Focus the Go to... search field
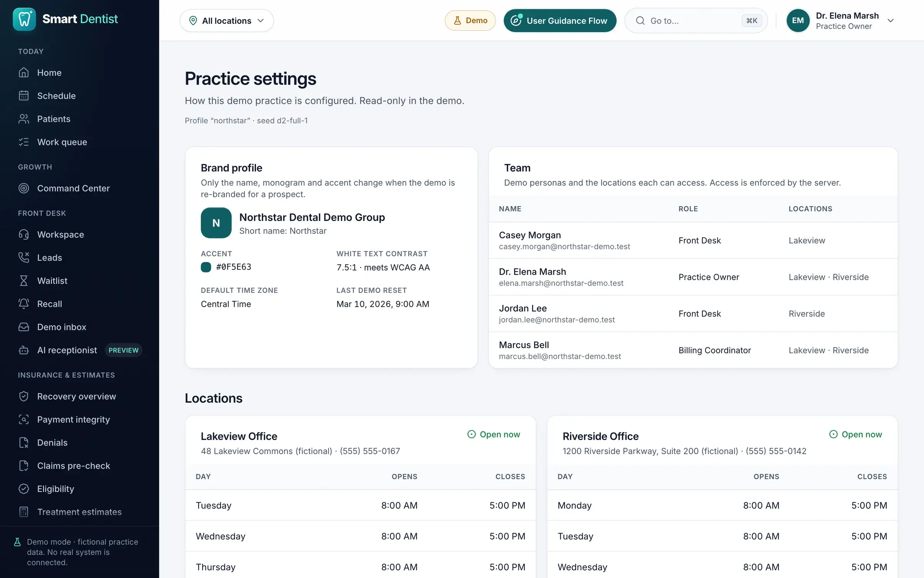 coord(696,20)
